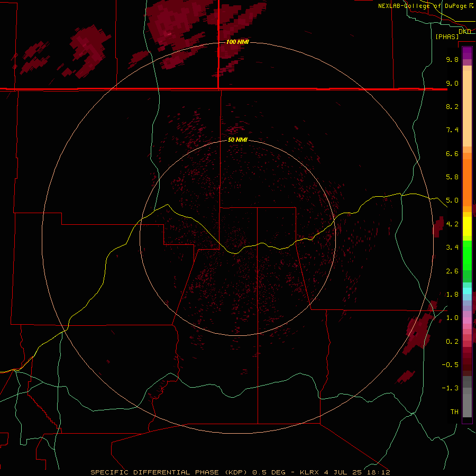Click the 7.4 scale value

(452, 130)
